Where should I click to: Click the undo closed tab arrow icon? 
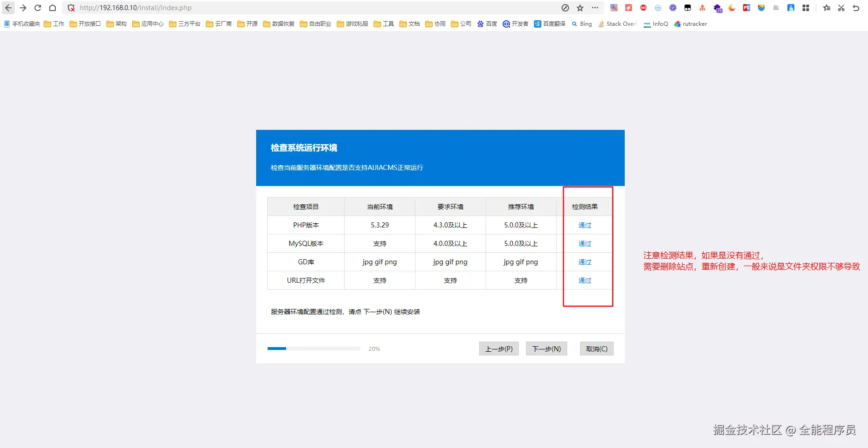click(x=856, y=8)
